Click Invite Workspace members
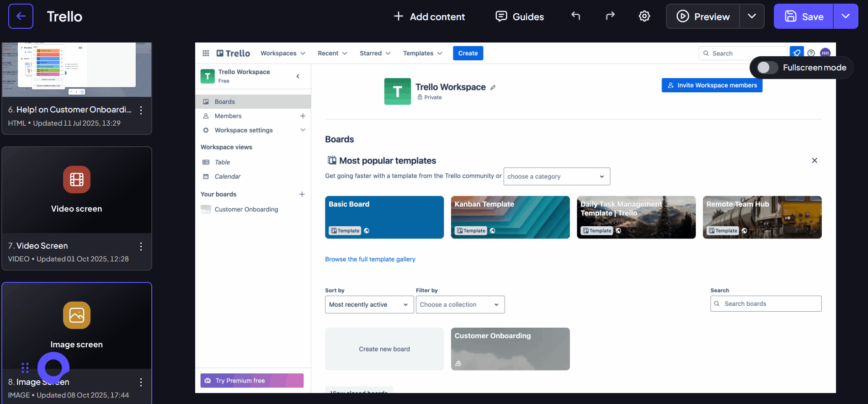Screen dimensions: 868x404 pos(712,85)
